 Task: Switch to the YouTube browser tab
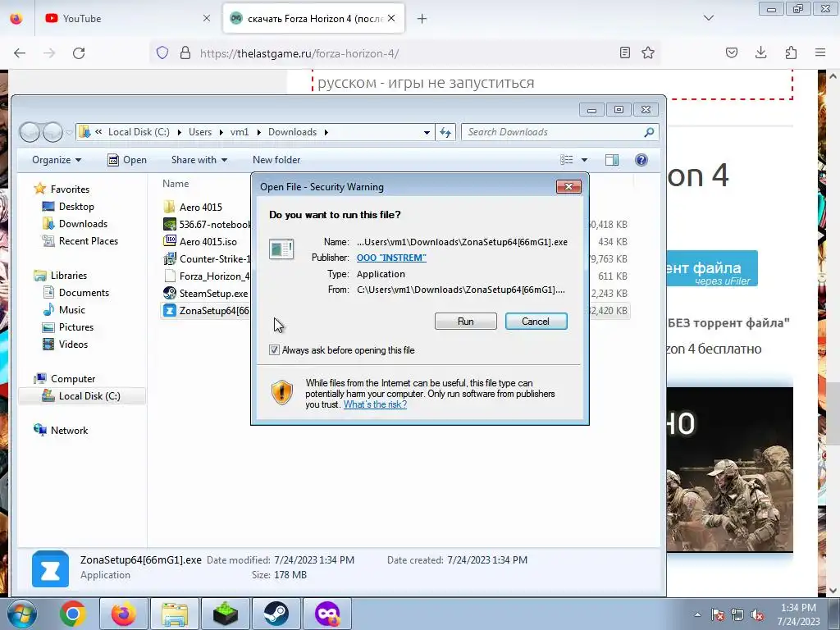[129, 18]
